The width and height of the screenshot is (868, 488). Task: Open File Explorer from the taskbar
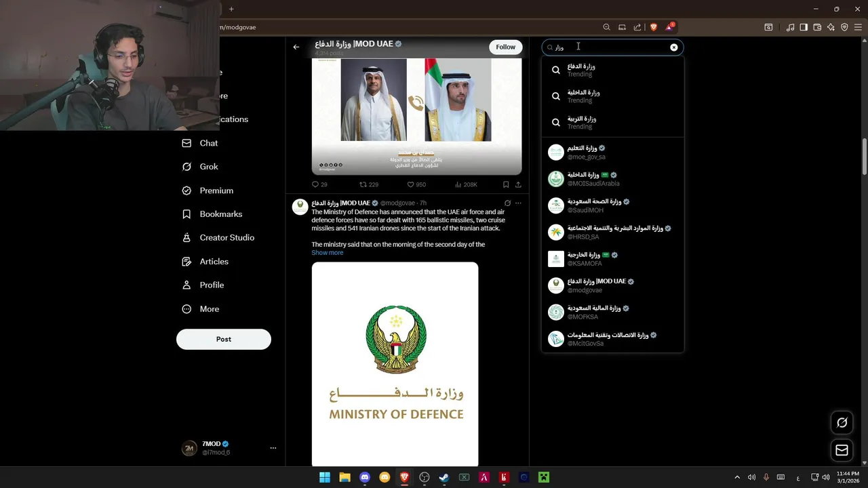(344, 477)
